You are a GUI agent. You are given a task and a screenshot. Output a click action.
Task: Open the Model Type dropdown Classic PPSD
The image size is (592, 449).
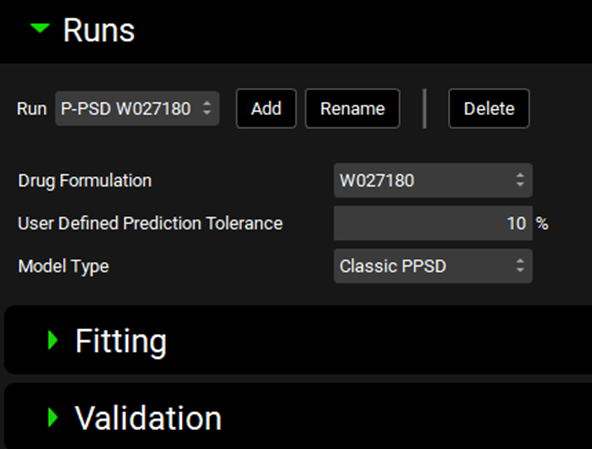pyautogui.click(x=433, y=266)
